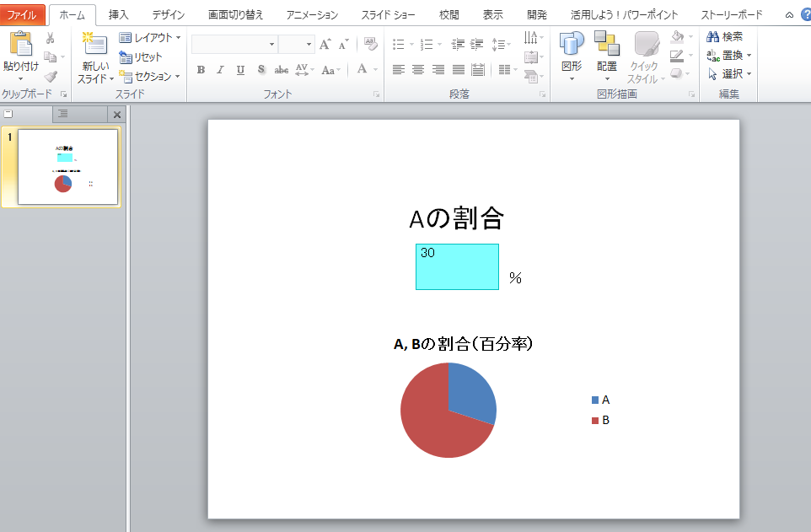Select the Bold formatting icon
Screen dimensions: 811x532
(x=200, y=71)
